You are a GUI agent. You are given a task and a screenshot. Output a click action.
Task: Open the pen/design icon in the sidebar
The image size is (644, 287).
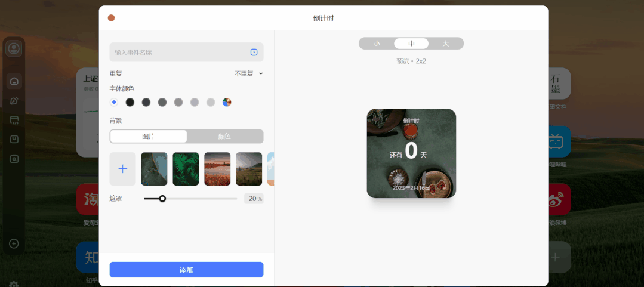tap(14, 101)
